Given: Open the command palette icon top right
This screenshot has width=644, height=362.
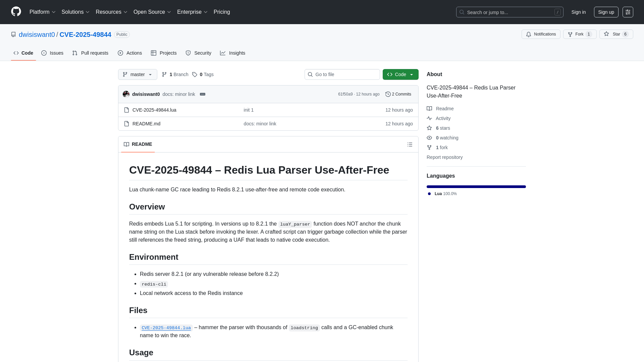Looking at the screenshot, I should (x=628, y=12).
